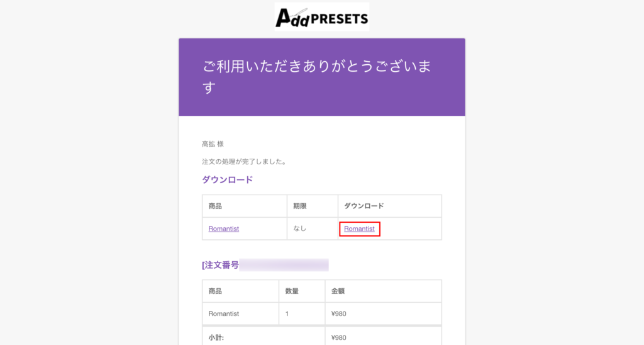The image size is (644, 345).
Task: Click the quantity cell showing 1
Action: [x=287, y=314]
